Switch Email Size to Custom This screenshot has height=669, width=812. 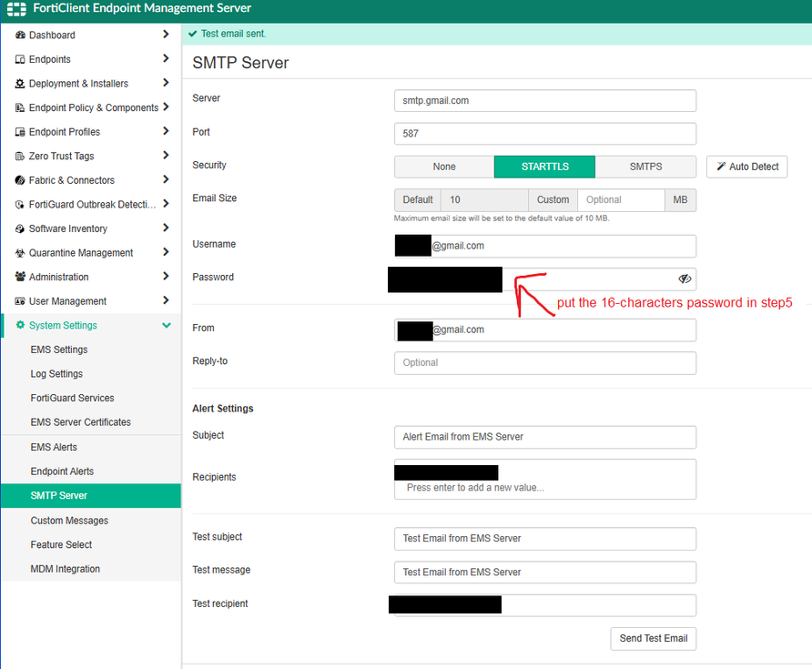pyautogui.click(x=553, y=199)
